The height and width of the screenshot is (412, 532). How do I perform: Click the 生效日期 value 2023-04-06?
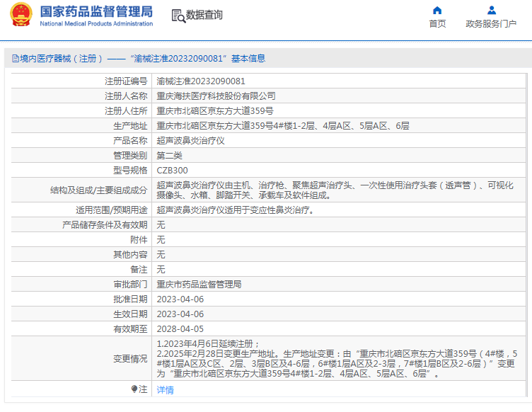(180, 314)
